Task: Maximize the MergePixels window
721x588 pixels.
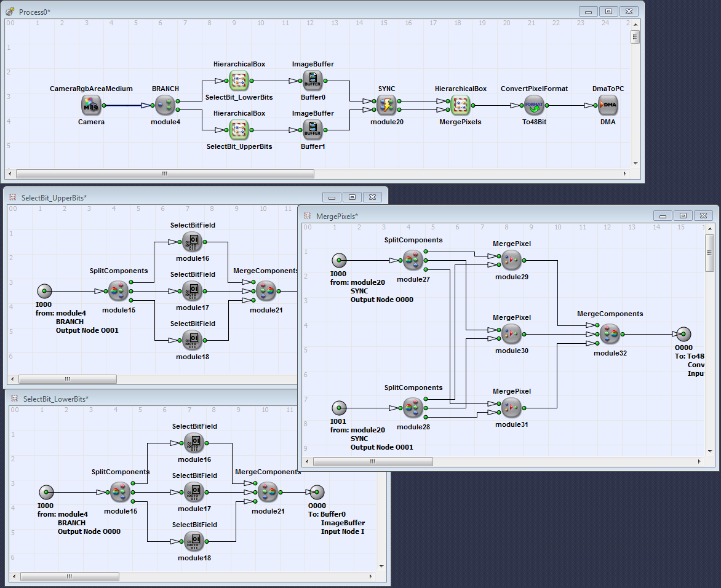Action: 682,215
